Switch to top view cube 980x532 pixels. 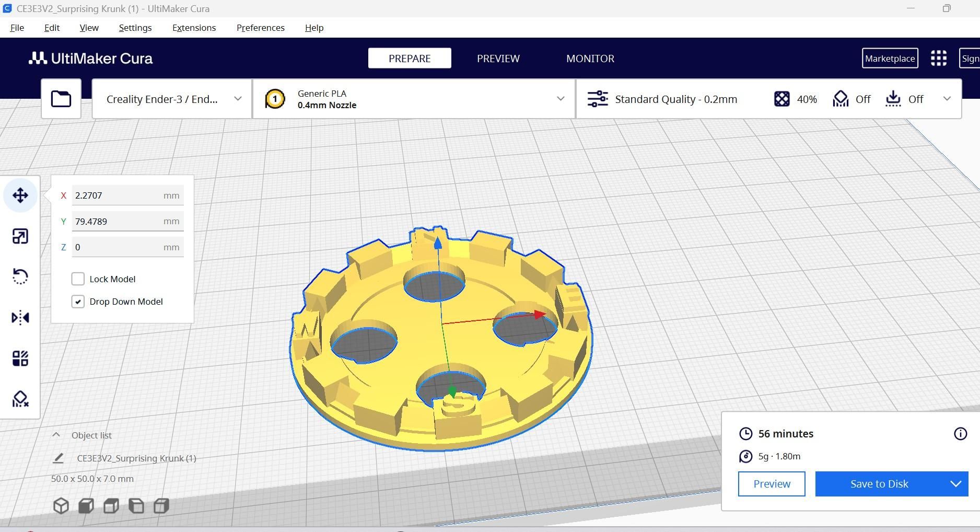tap(111, 506)
